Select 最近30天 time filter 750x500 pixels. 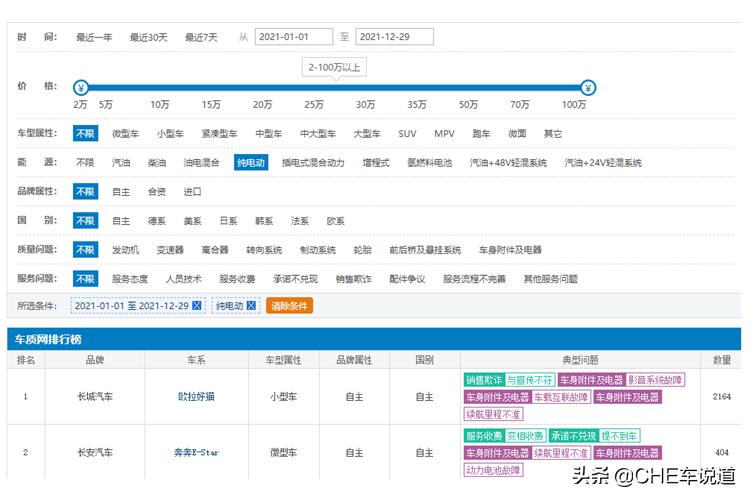(x=149, y=37)
